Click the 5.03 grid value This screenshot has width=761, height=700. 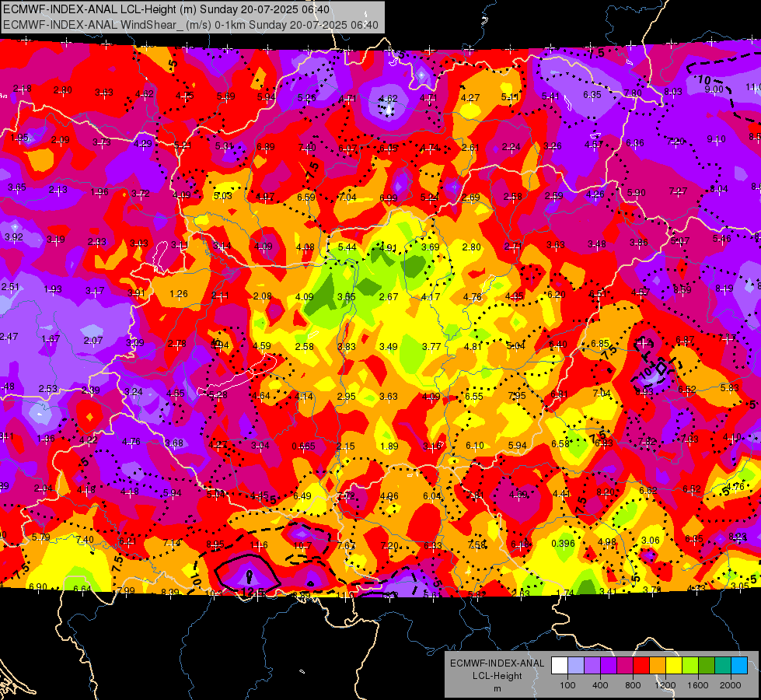[223, 196]
